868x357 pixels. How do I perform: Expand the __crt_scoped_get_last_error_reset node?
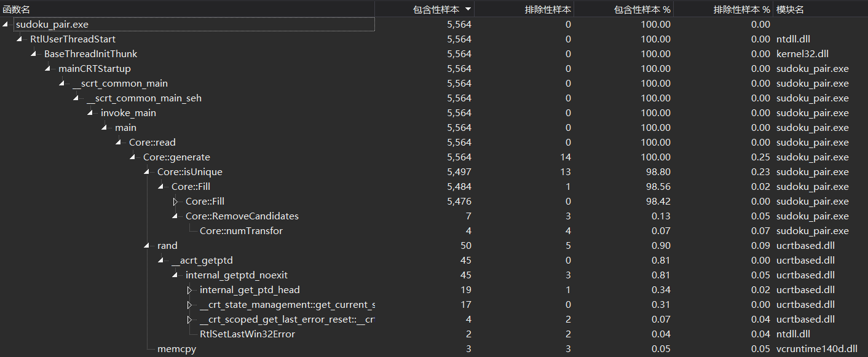coord(189,320)
